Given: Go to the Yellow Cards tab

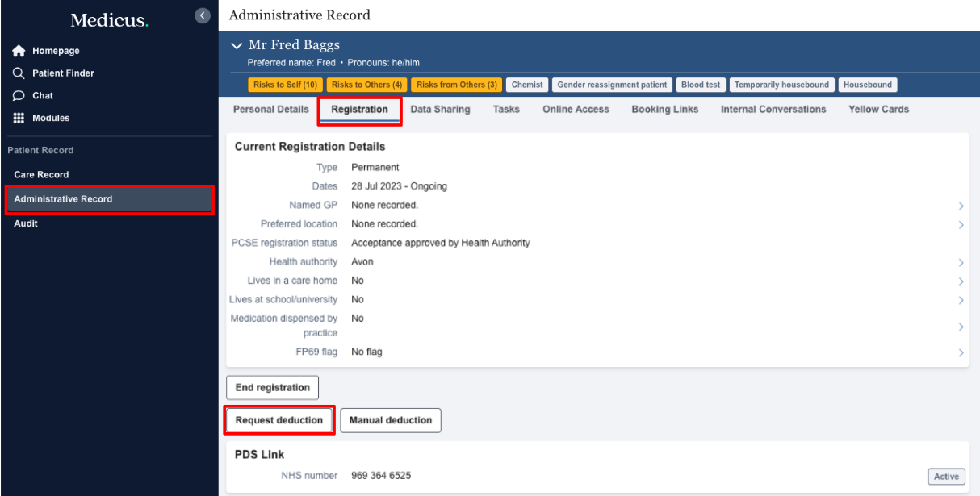Looking at the screenshot, I should click(x=878, y=110).
